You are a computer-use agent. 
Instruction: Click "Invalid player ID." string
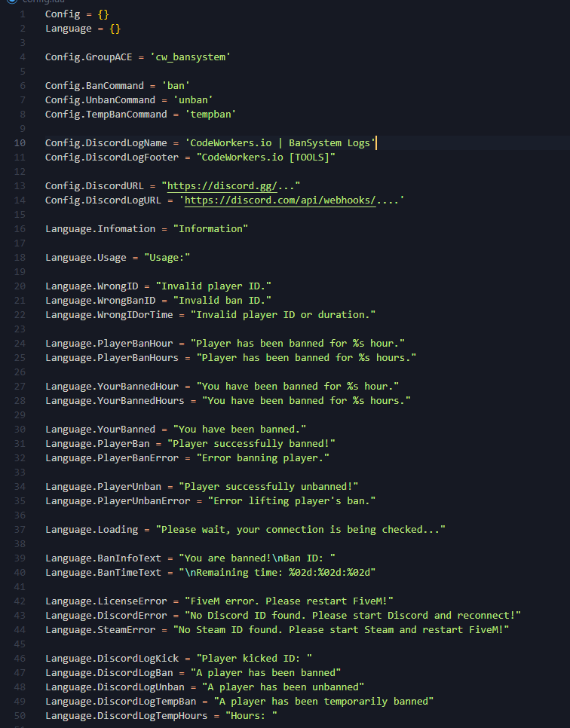213,286
